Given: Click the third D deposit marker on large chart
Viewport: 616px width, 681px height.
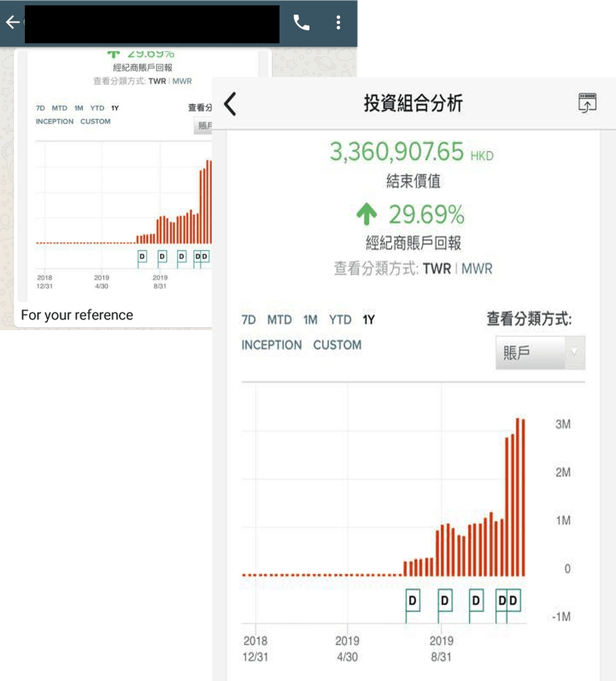Looking at the screenshot, I should coord(476,601).
